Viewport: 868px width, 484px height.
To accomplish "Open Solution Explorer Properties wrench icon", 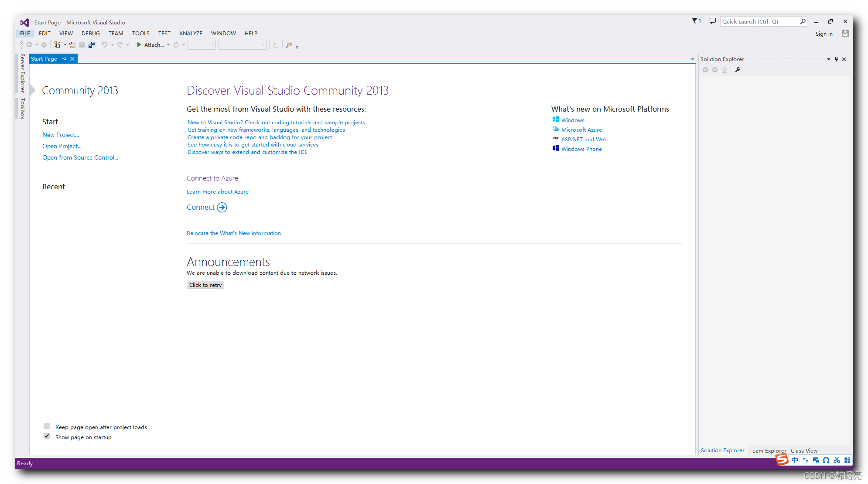I will coord(738,70).
